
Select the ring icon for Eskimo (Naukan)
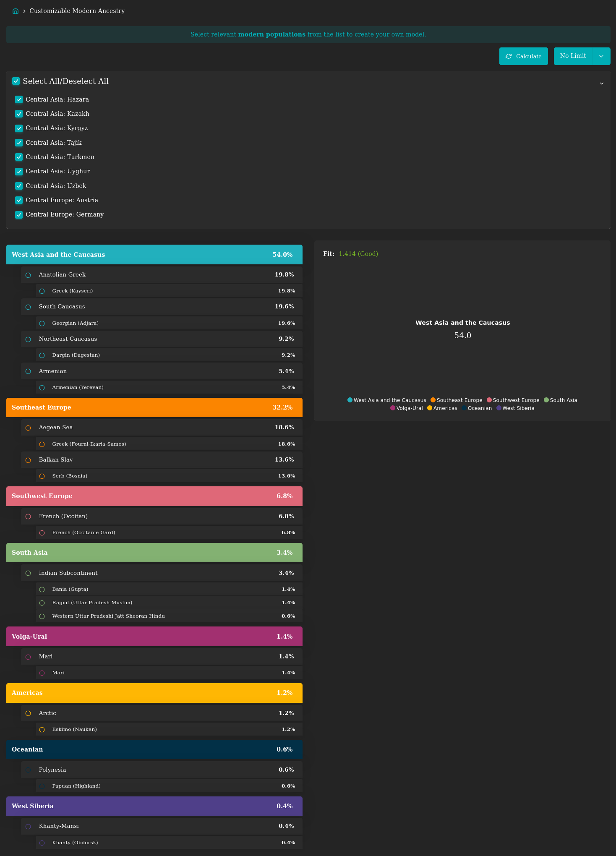point(42,730)
